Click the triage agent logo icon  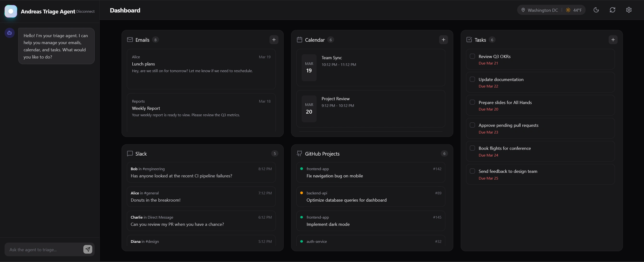click(x=11, y=11)
